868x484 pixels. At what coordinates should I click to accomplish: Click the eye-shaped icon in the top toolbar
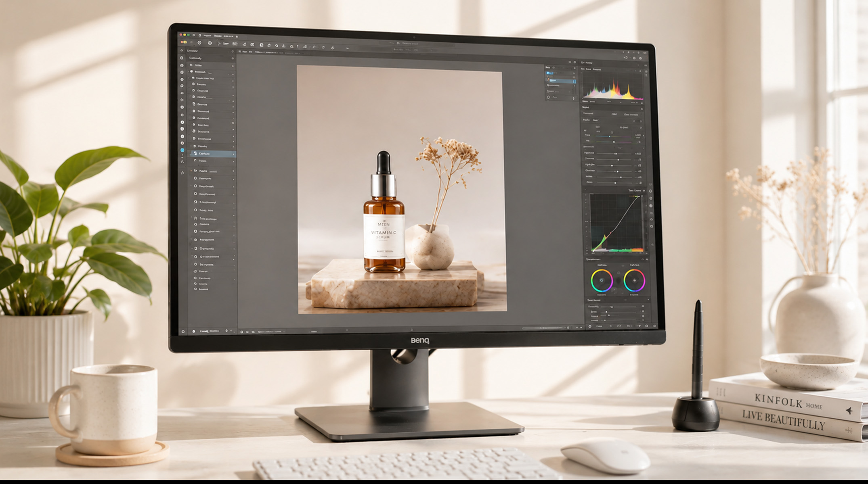coord(210,43)
